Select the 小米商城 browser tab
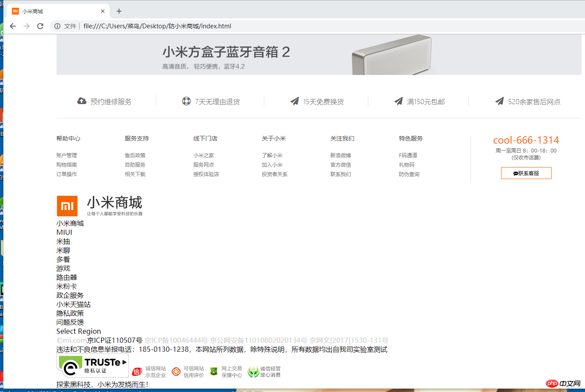This screenshot has height=392, width=585. pyautogui.click(x=58, y=11)
